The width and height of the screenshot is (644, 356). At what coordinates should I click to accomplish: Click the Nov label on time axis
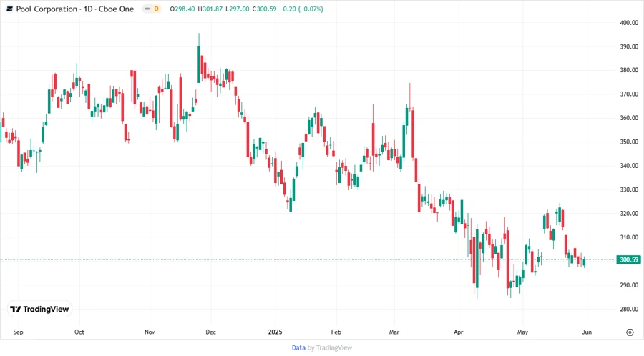(150, 332)
